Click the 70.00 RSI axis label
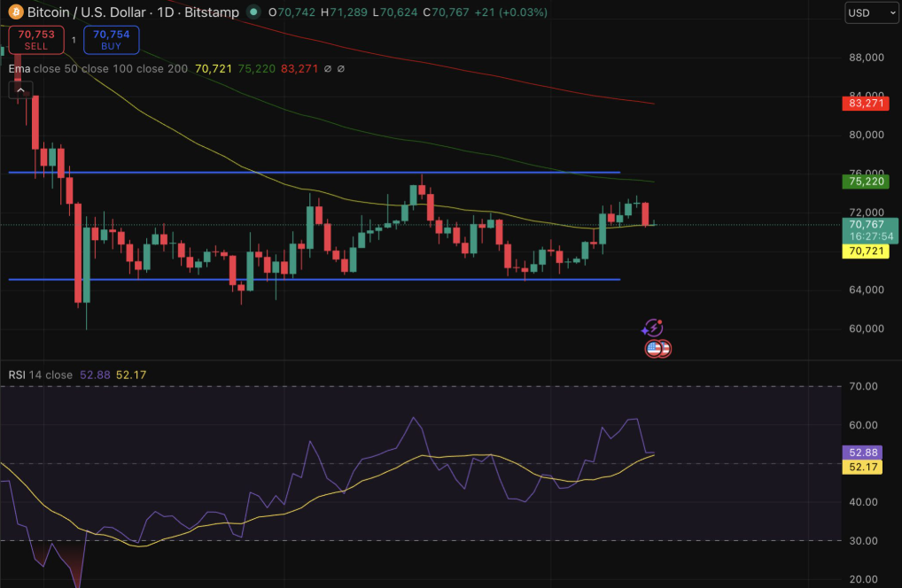902x588 pixels. tap(864, 386)
